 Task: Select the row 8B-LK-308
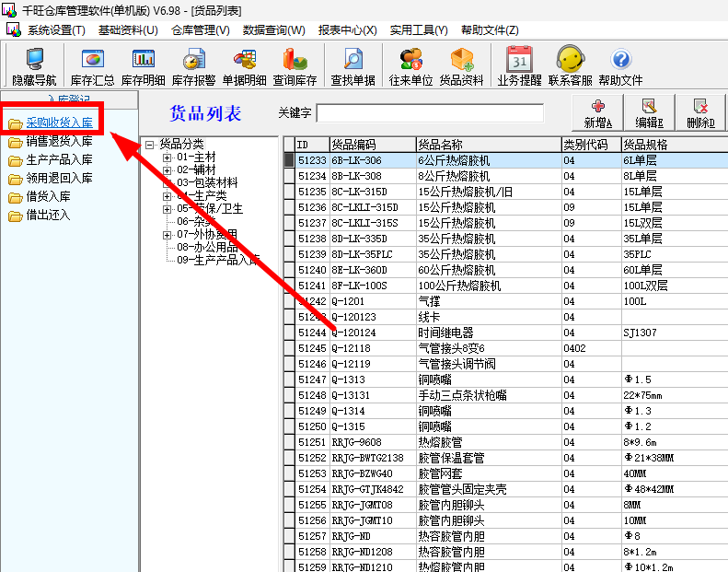click(x=506, y=176)
